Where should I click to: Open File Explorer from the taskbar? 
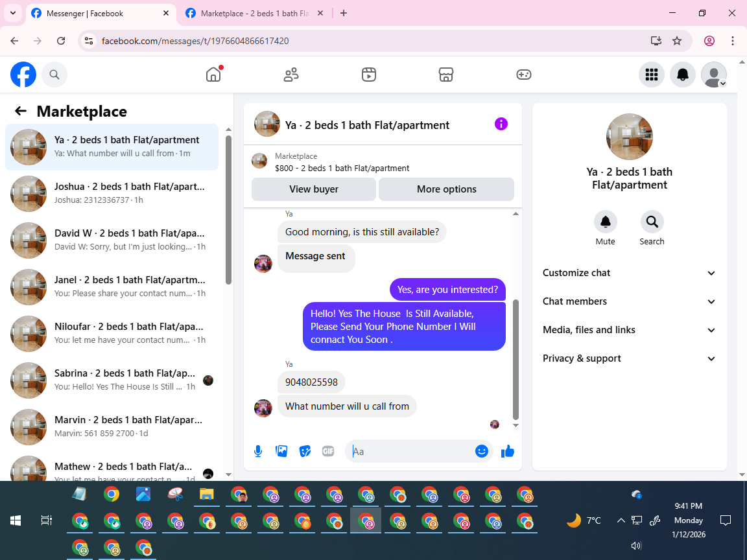(x=206, y=495)
